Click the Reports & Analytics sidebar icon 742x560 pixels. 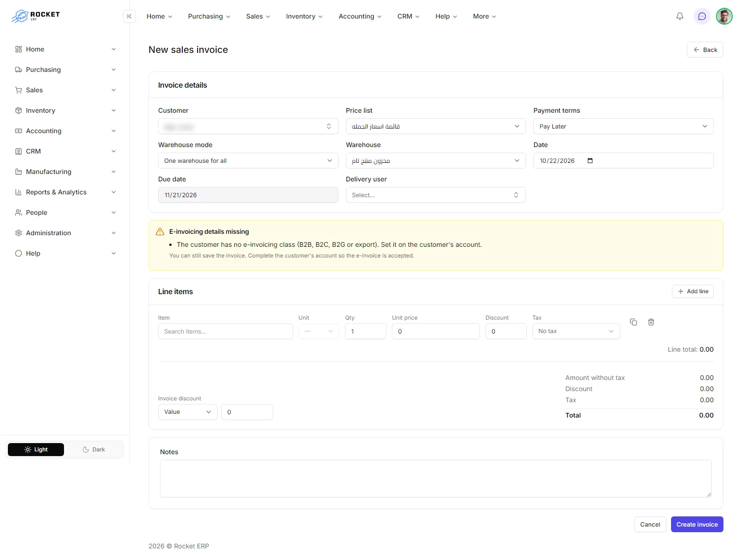click(19, 192)
